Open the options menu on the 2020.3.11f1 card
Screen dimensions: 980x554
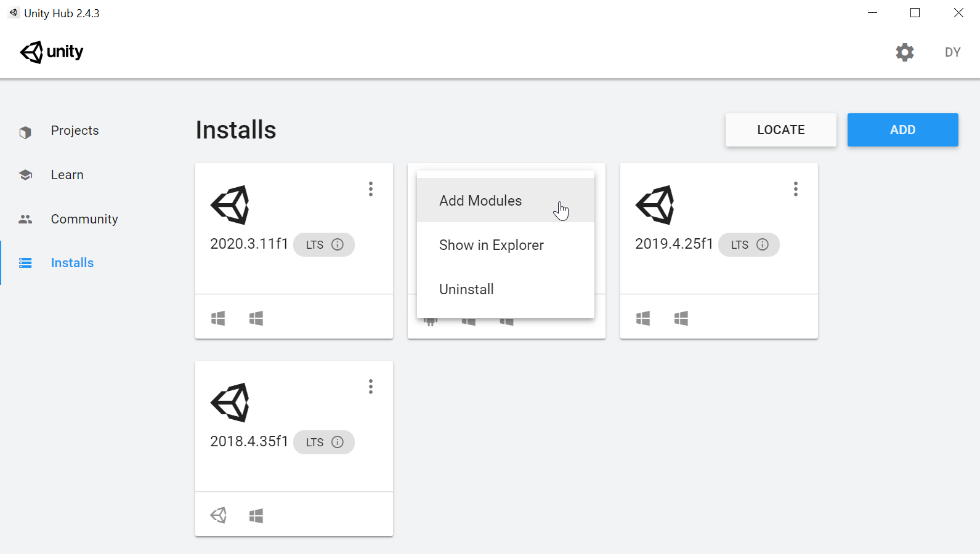point(371,189)
